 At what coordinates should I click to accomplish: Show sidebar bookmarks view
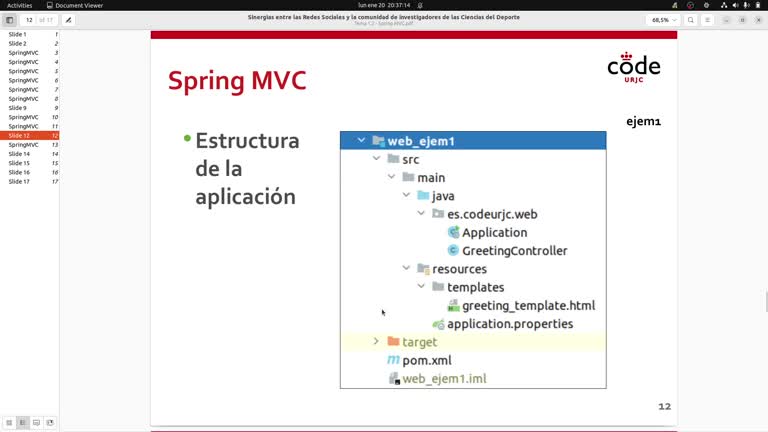[x=50, y=422]
